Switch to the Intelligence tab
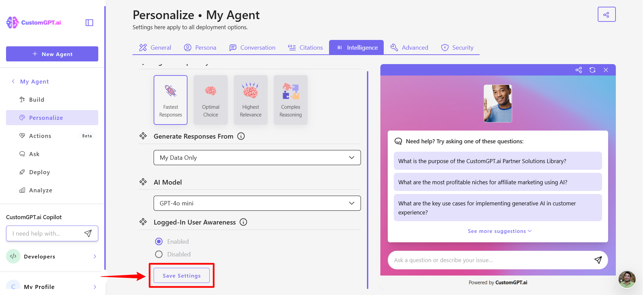This screenshot has width=644, height=295. tap(356, 48)
